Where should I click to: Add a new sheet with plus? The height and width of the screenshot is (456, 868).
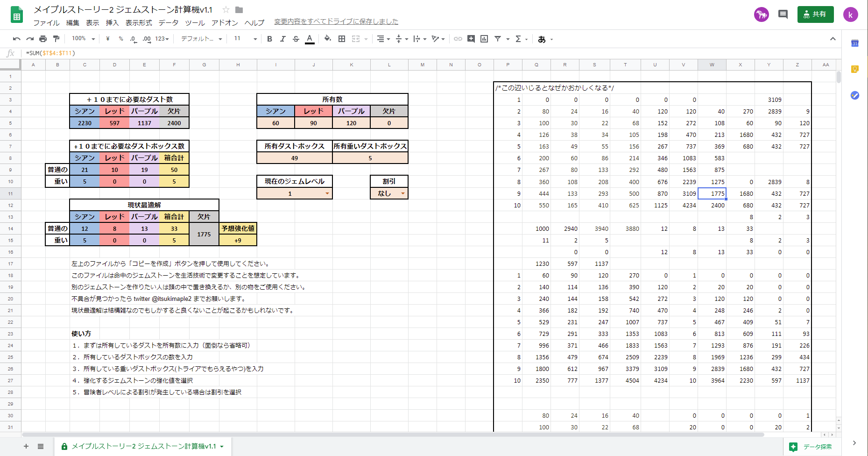(x=26, y=446)
